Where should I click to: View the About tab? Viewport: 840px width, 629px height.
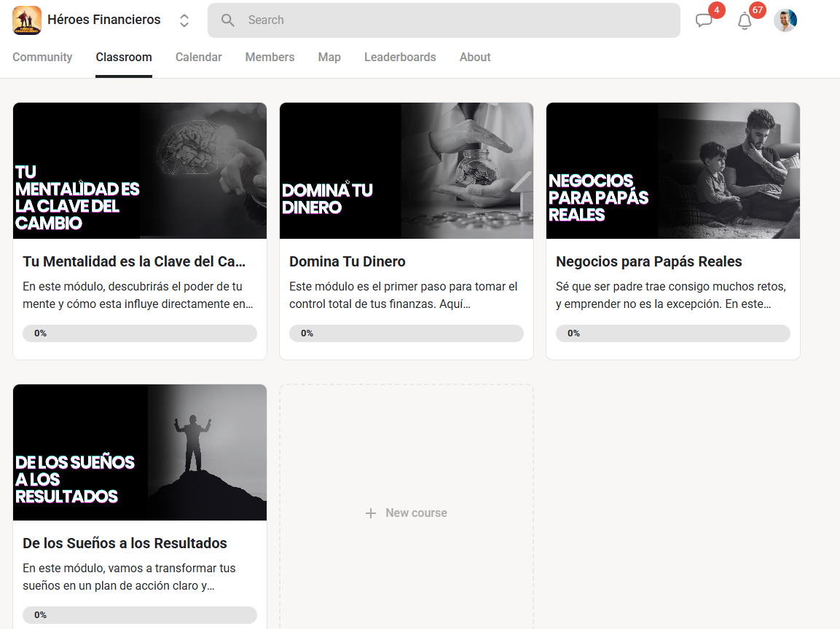click(475, 58)
